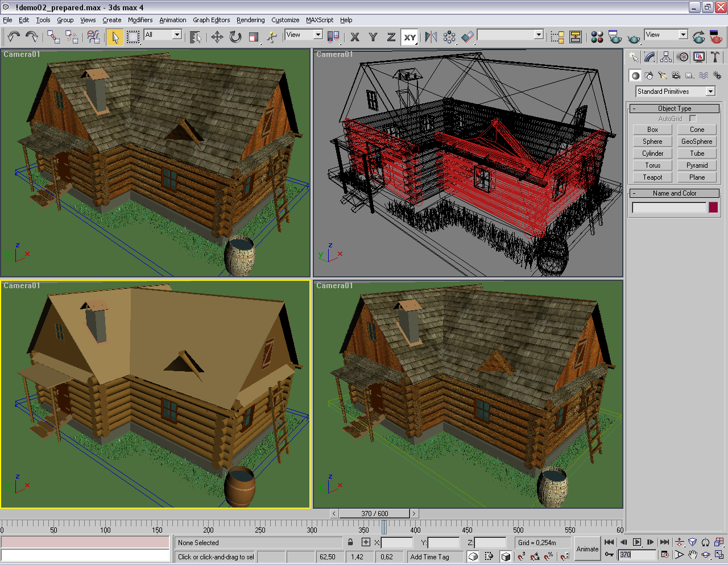Select the Select and Move tool
The height and width of the screenshot is (565, 728).
[x=217, y=38]
